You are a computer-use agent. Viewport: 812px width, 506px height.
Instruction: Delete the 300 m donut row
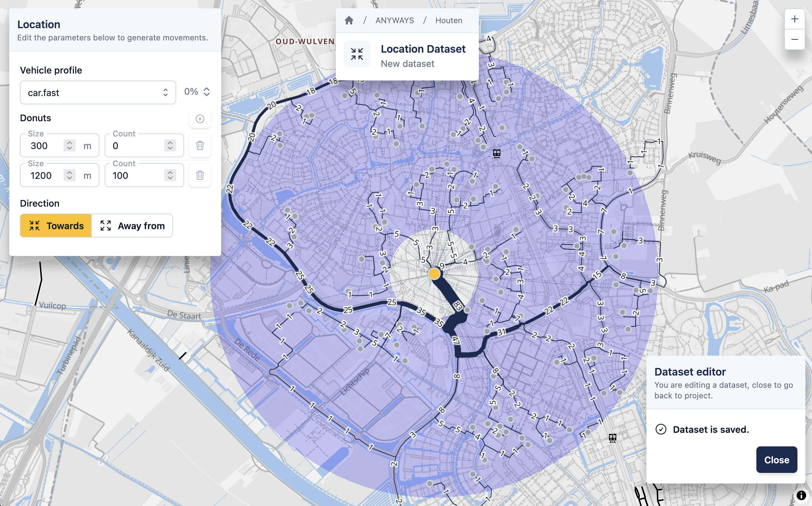[200, 145]
